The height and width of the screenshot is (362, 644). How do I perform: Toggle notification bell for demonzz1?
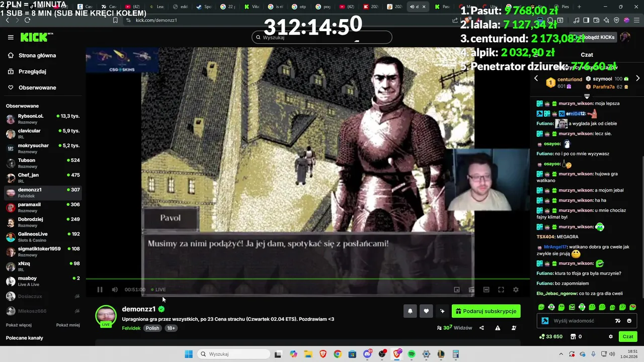pyautogui.click(x=410, y=311)
